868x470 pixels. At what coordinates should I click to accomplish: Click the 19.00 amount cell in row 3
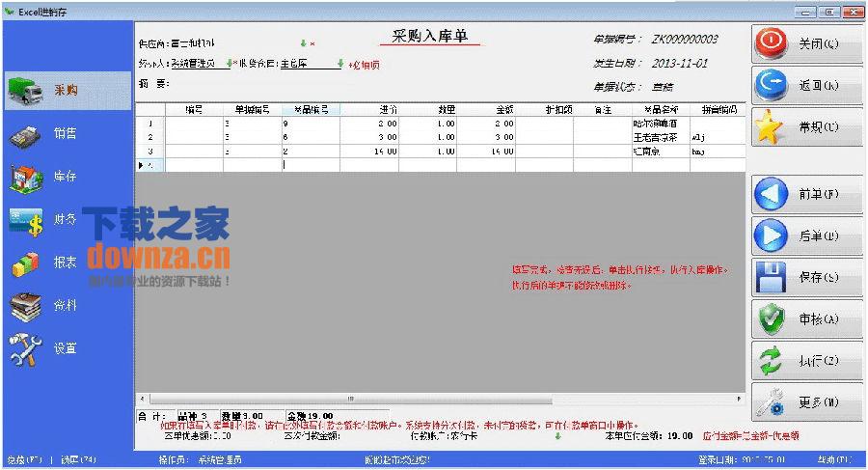coord(486,151)
